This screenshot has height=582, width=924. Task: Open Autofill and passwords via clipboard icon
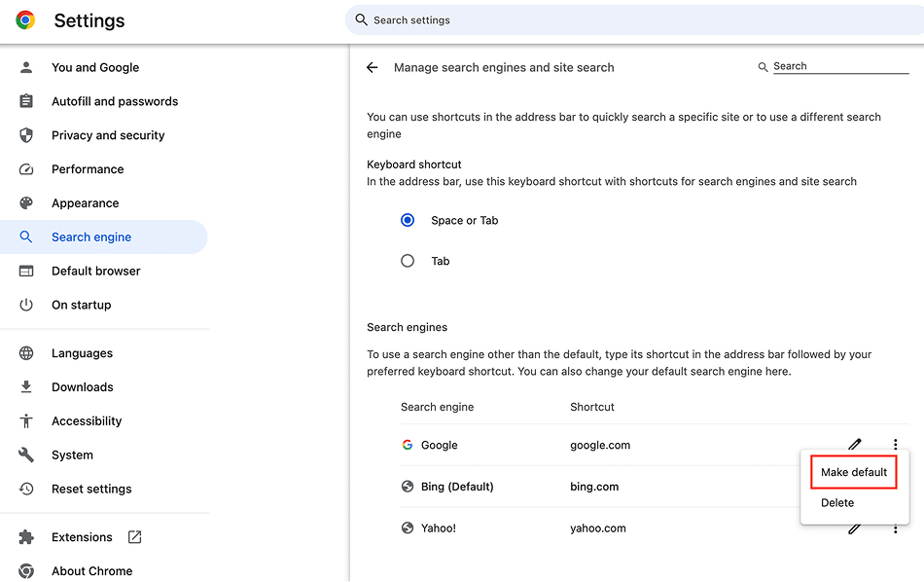[26, 101]
